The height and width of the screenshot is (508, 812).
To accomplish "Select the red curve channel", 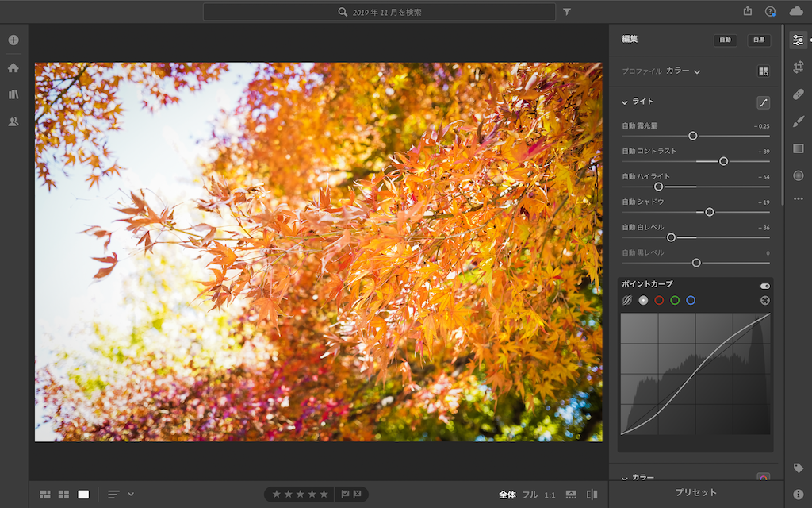I will pyautogui.click(x=659, y=301).
